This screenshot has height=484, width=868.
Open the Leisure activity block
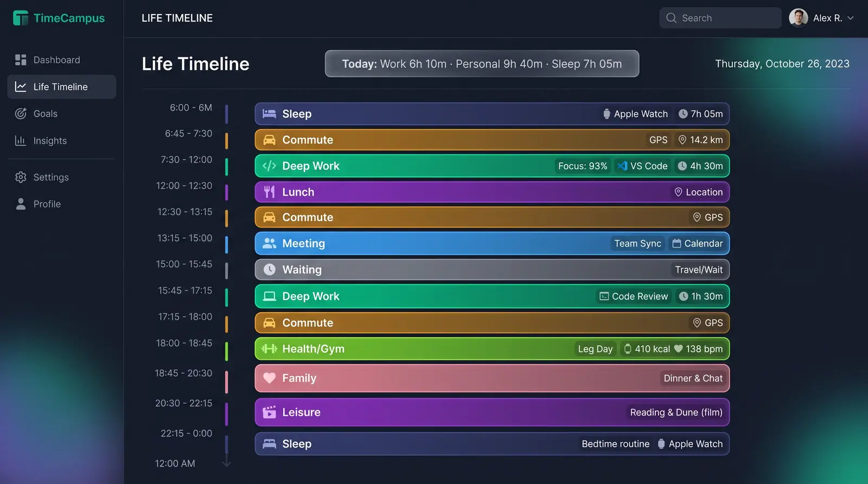pos(492,412)
